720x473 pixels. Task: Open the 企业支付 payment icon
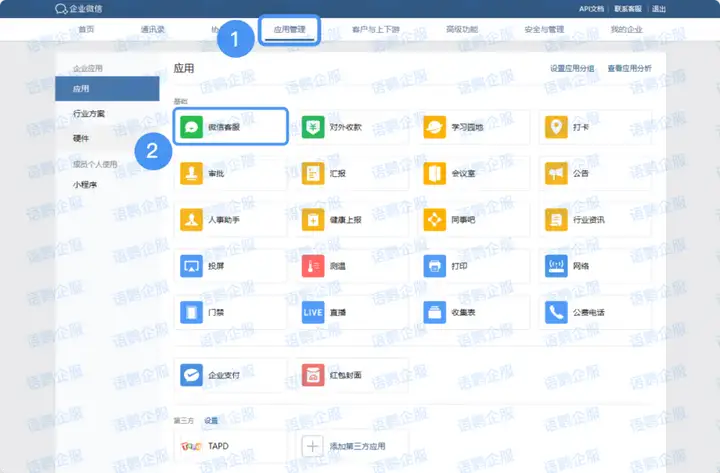tap(191, 375)
